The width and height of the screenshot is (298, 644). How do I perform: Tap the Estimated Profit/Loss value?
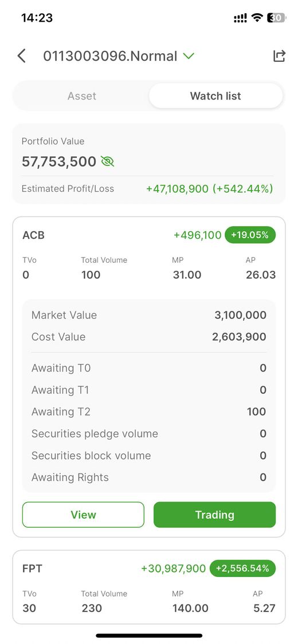[210, 189]
